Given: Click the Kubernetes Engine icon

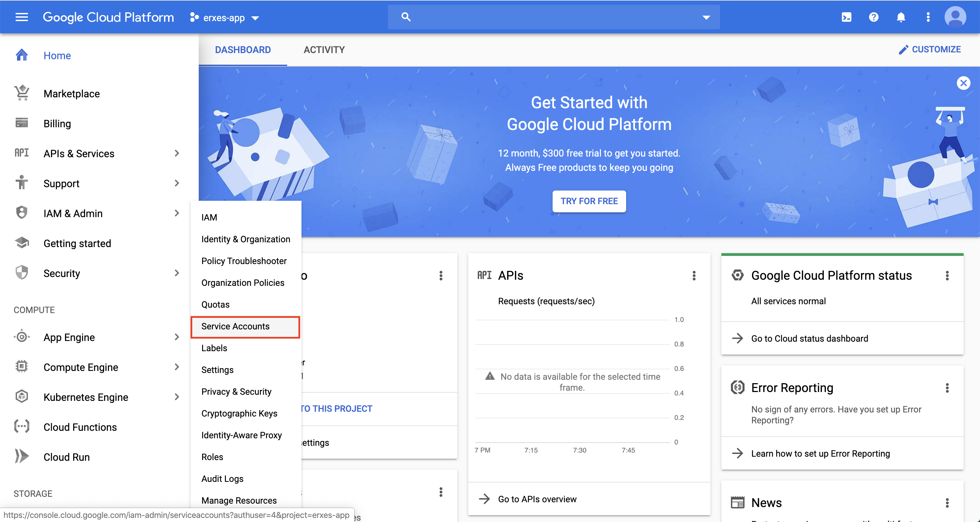Looking at the screenshot, I should [22, 397].
